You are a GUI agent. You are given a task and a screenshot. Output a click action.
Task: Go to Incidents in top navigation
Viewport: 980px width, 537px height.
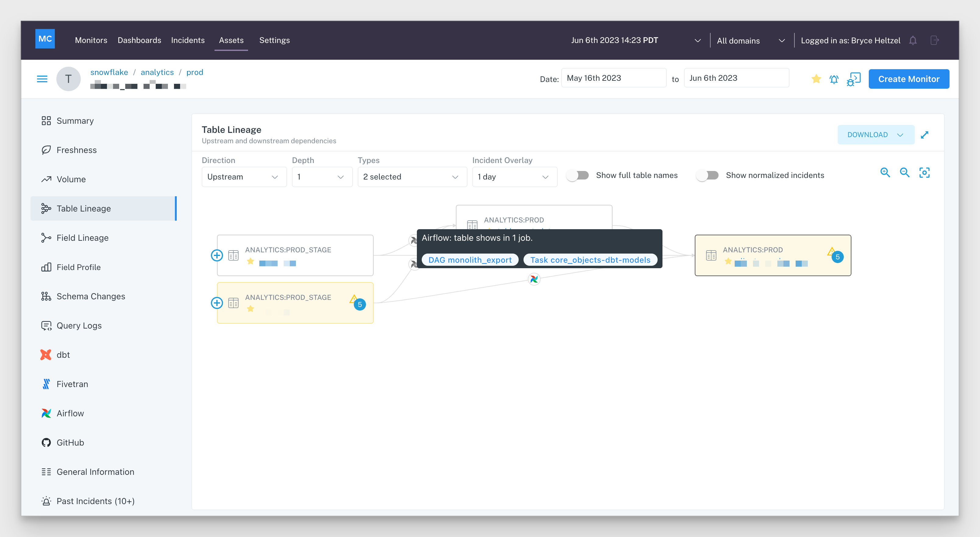[x=187, y=40]
